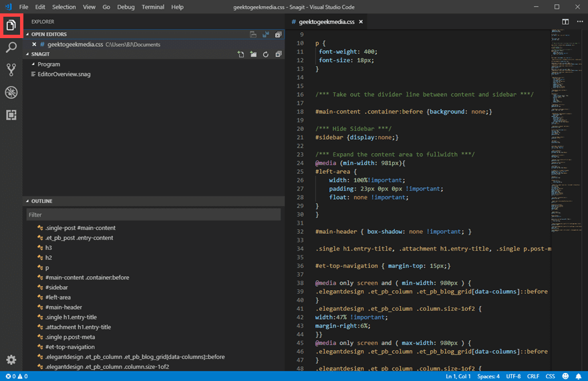Select .single h1.entry-title outline entry

[154, 317]
